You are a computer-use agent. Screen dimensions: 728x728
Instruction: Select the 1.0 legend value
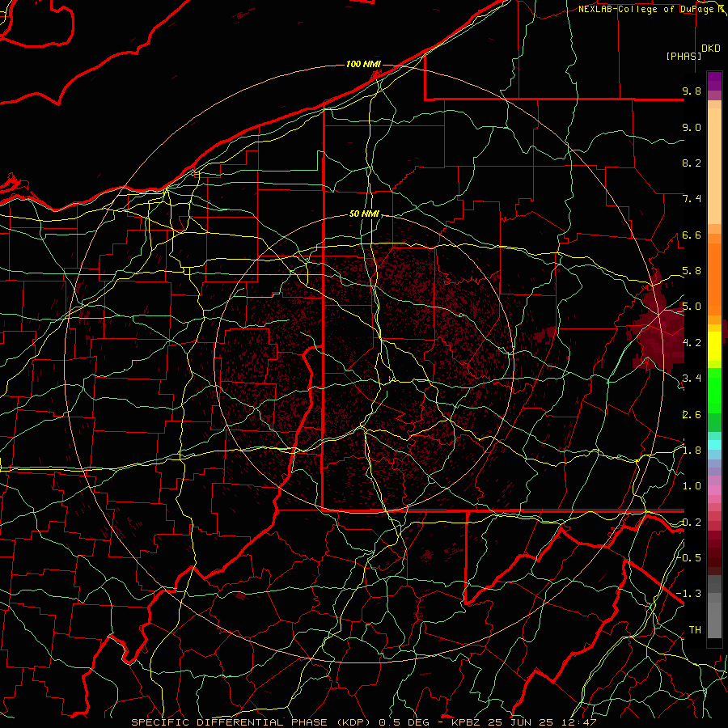tap(692, 486)
